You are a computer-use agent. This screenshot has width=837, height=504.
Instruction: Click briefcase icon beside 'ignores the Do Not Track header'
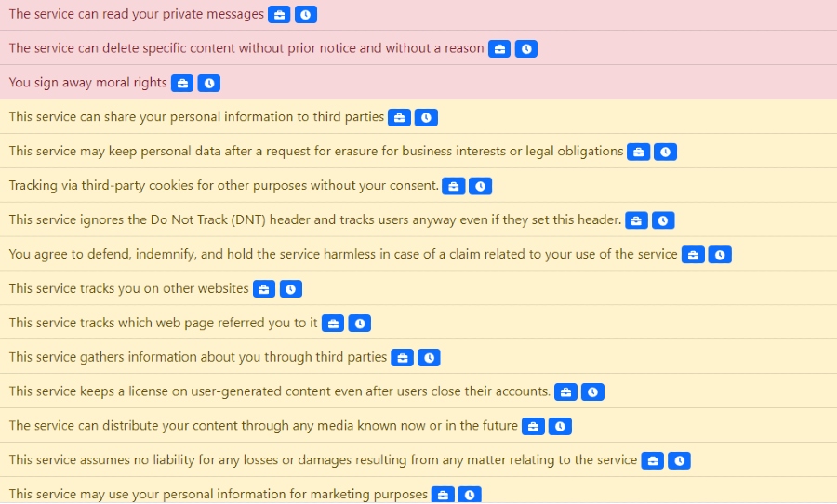(x=636, y=220)
